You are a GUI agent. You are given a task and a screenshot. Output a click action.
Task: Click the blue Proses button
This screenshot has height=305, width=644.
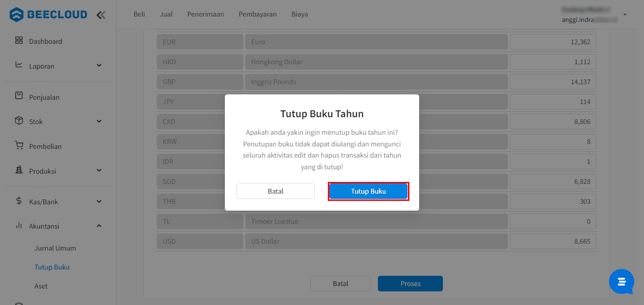410,284
